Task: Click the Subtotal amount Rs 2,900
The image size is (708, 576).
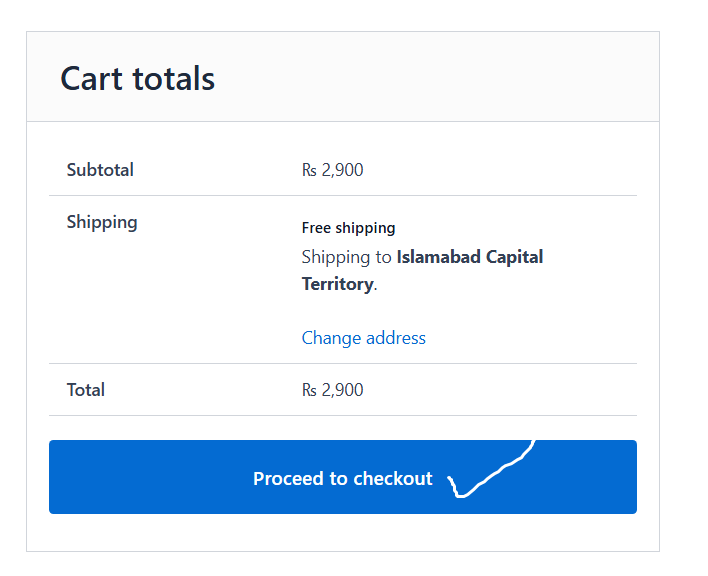Action: [x=332, y=170]
